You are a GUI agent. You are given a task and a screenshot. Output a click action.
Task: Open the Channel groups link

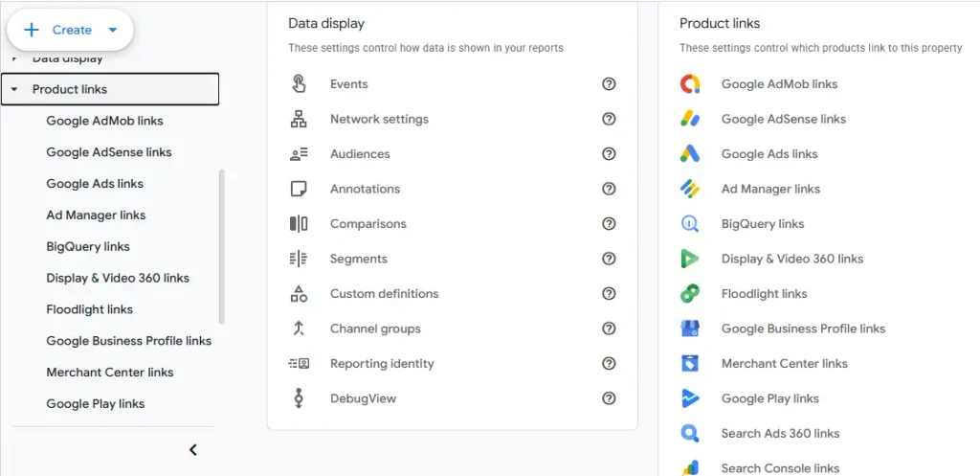(x=375, y=329)
